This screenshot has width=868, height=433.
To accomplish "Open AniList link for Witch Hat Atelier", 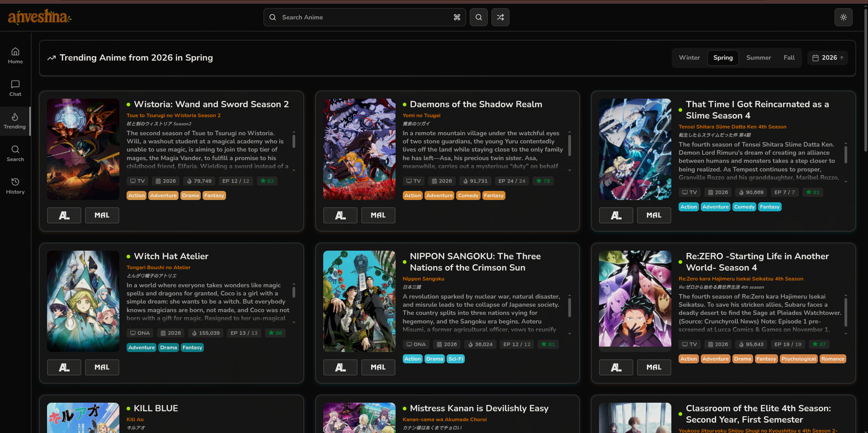I will click(64, 367).
